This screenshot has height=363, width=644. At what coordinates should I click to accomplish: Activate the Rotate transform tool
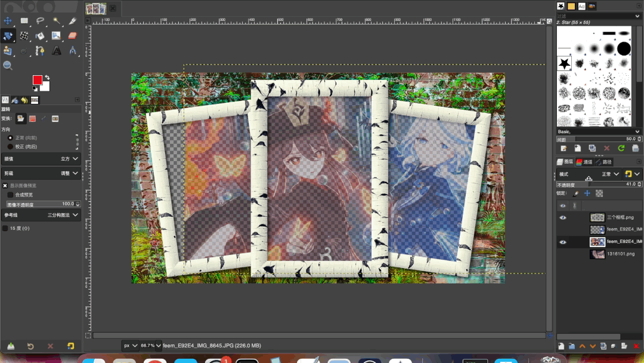[x=8, y=36]
